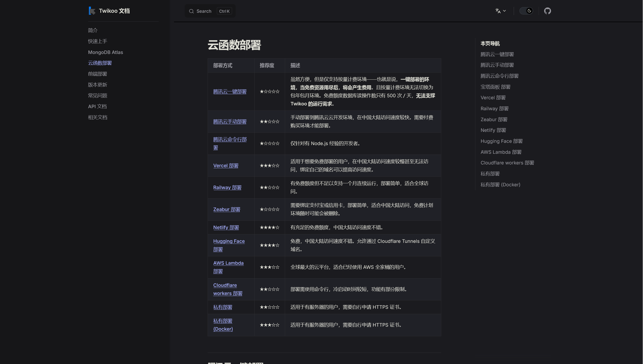Jump to 腾讯云一键部署 in page outline
This screenshot has width=643, height=364.
497,54
